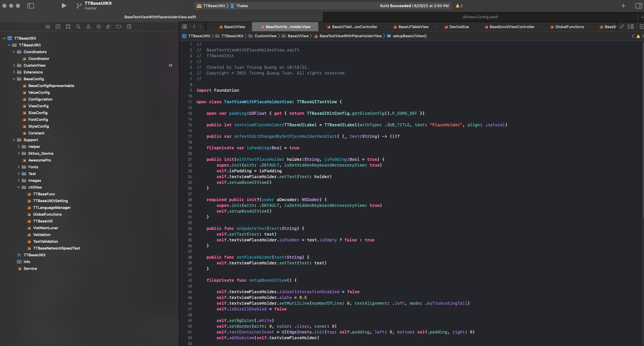This screenshot has width=644, height=346.
Task: Select the BaseTextViewWithPlaceHolderView.swift window tab
Action: coord(160,17)
